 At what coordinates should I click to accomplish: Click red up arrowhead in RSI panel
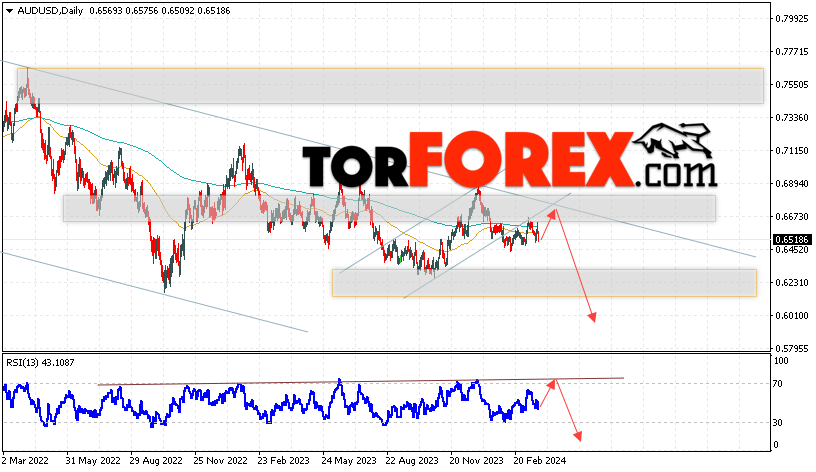pyautogui.click(x=552, y=384)
